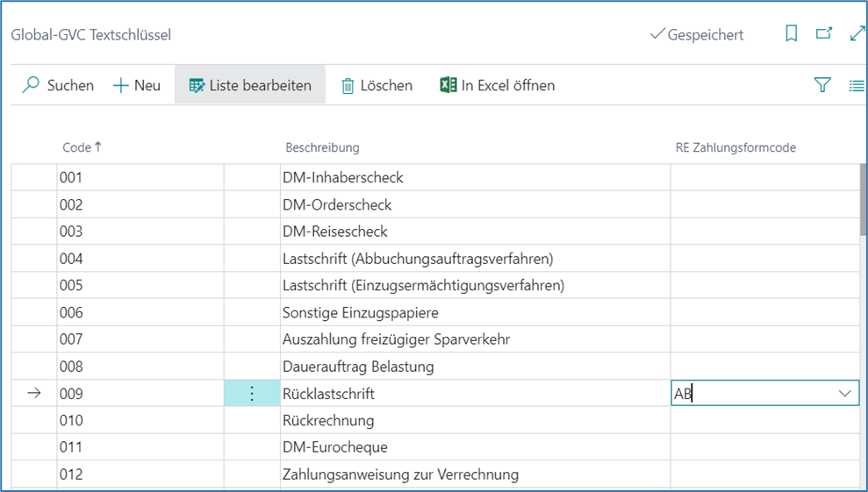
Task: Click Löschen to delete the row
Action: coord(377,85)
